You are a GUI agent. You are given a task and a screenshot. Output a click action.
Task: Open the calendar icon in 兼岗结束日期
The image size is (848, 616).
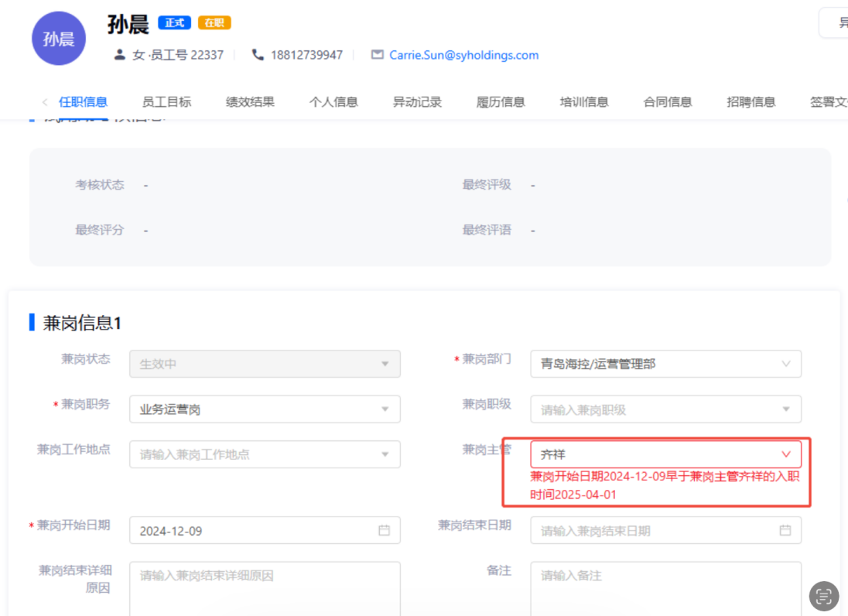(x=785, y=531)
